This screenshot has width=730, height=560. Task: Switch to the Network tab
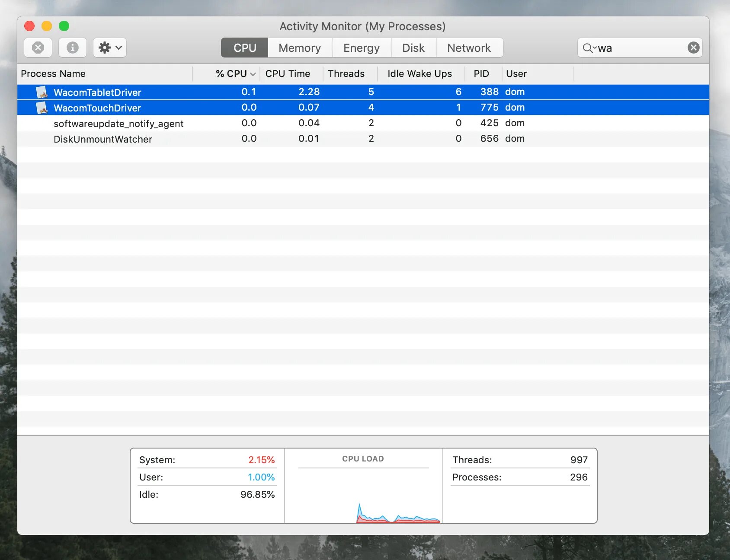click(x=469, y=48)
